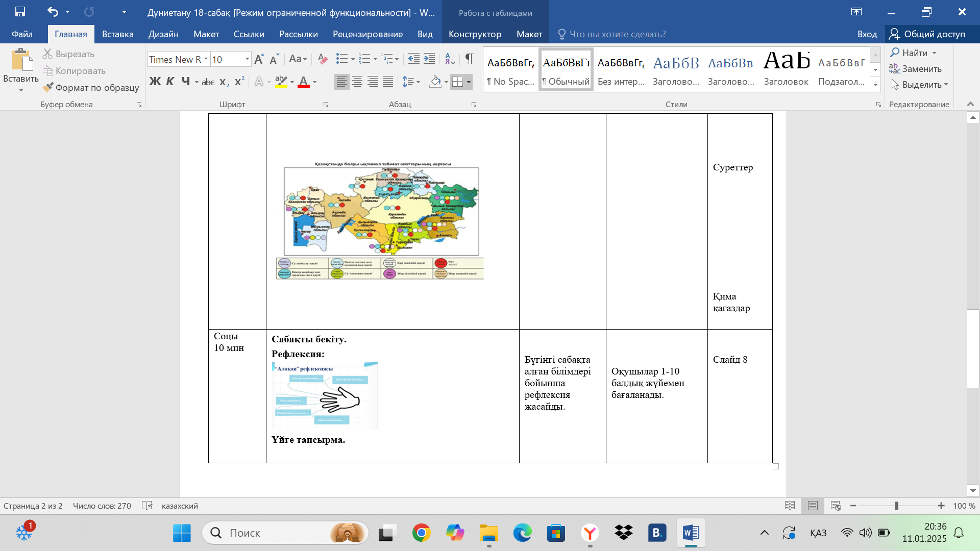
Task: Click the Increase Indent icon
Action: [x=429, y=59]
